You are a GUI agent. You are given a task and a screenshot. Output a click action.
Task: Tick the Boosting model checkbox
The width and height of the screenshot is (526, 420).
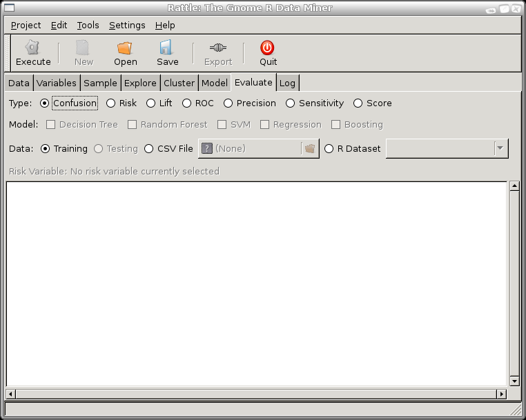[x=335, y=124]
